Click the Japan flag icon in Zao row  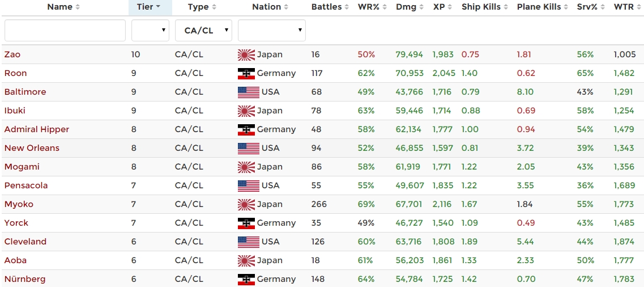coord(246,54)
